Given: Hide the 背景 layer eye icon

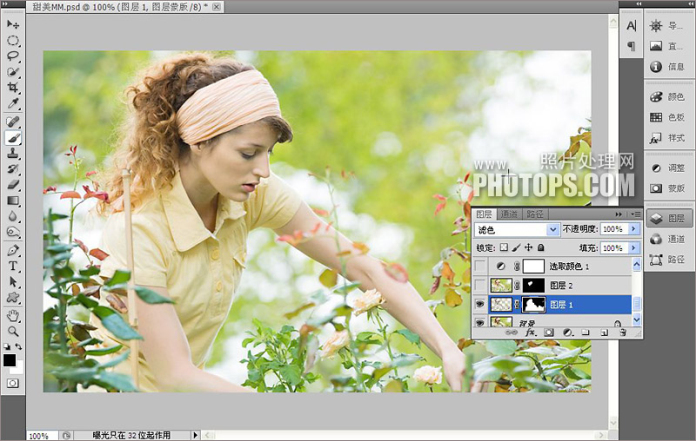Looking at the screenshot, I should (x=480, y=322).
